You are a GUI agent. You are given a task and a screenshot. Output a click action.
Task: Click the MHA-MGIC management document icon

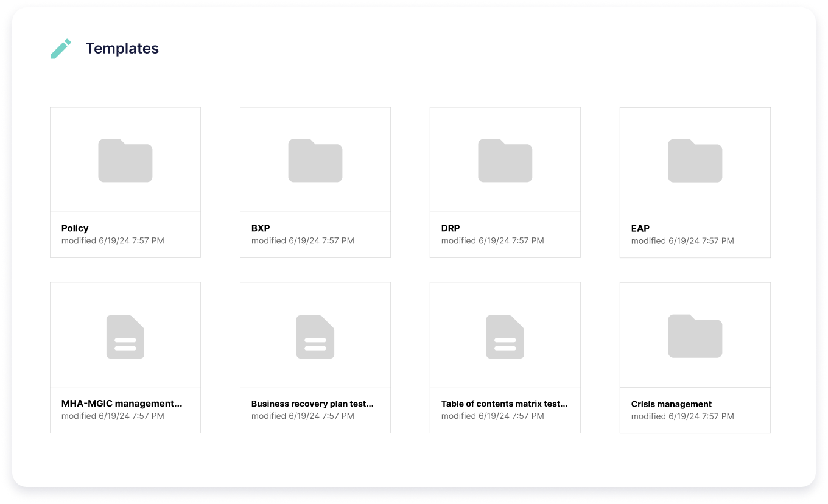tap(125, 336)
